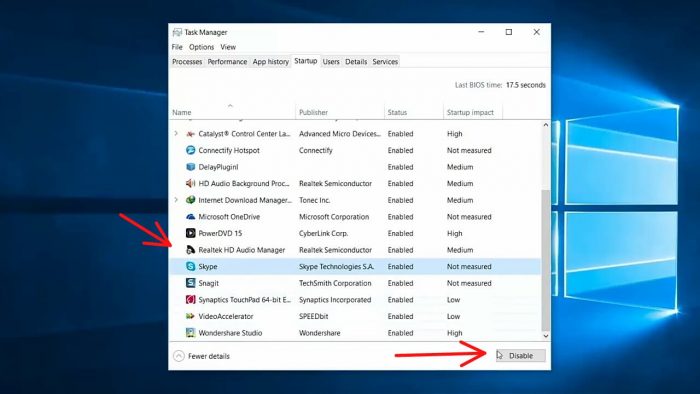Click the CyberLink Corp. publisher cell
Screen dimensions: 700x394
(x=324, y=233)
